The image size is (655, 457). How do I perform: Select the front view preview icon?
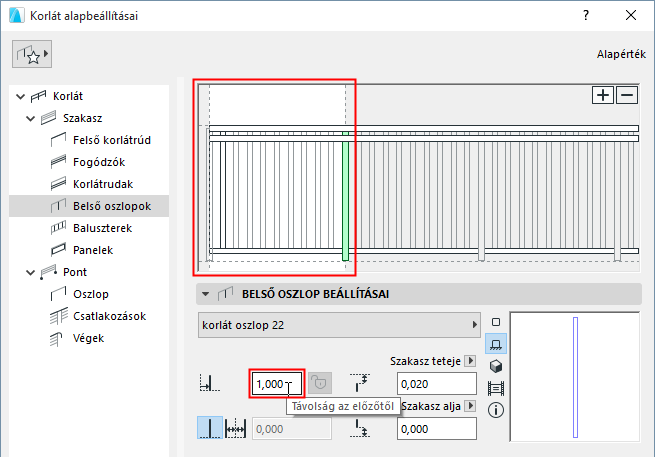click(496, 344)
